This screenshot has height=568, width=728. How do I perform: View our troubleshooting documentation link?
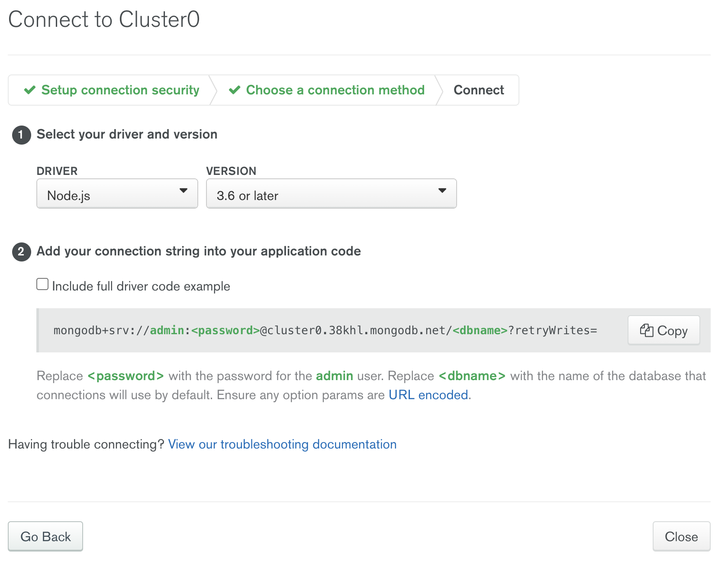tap(282, 444)
